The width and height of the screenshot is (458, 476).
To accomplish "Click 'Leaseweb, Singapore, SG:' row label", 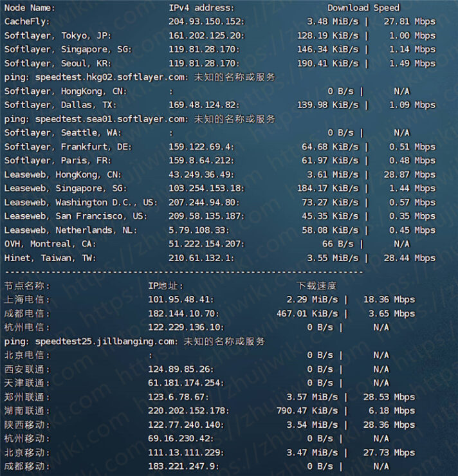I will (66, 188).
